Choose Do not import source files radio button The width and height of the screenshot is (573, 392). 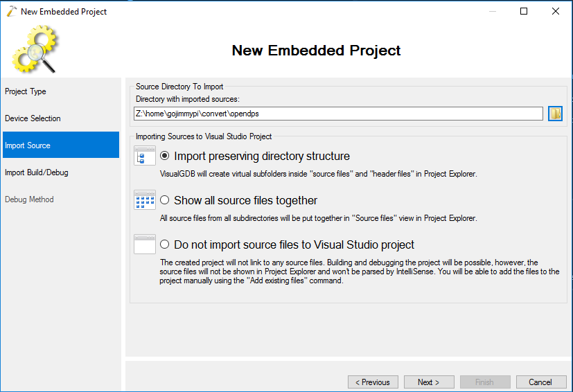click(164, 244)
